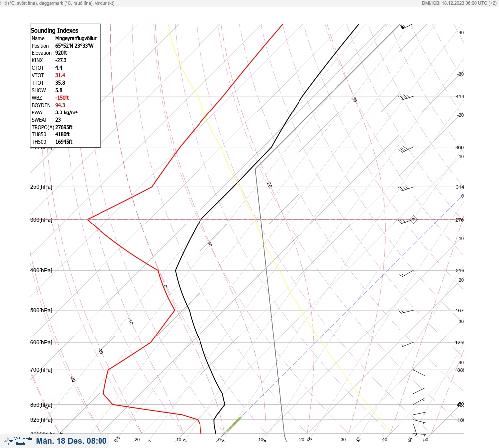The height and width of the screenshot is (448, 499).
Task: Click the wind barb at the 700 hPa level
Action: [x=419, y=372]
